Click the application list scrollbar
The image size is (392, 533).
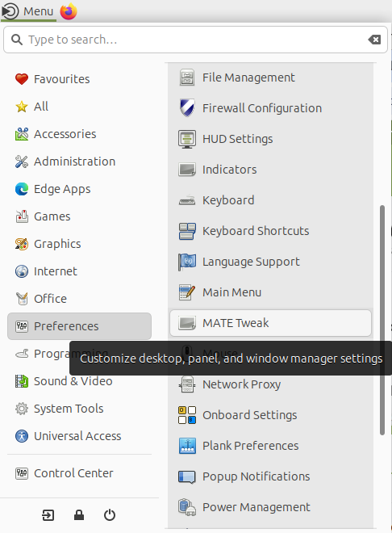point(382,320)
